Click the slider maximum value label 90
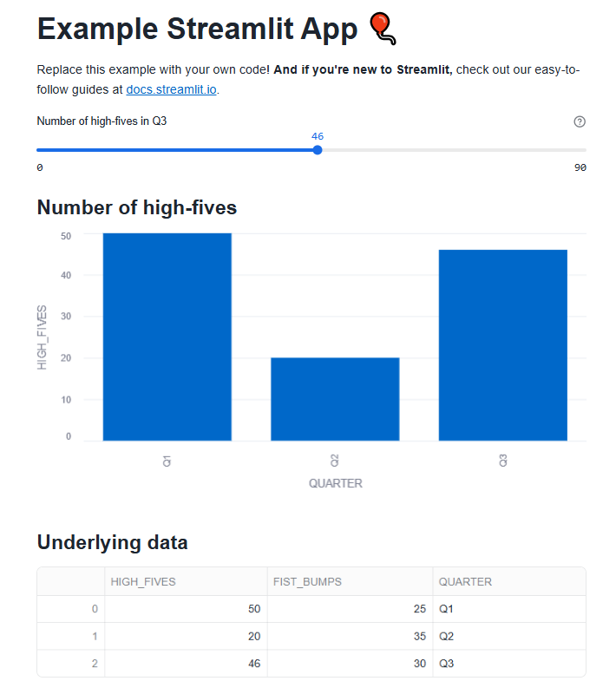The width and height of the screenshot is (616, 694). [x=580, y=167]
